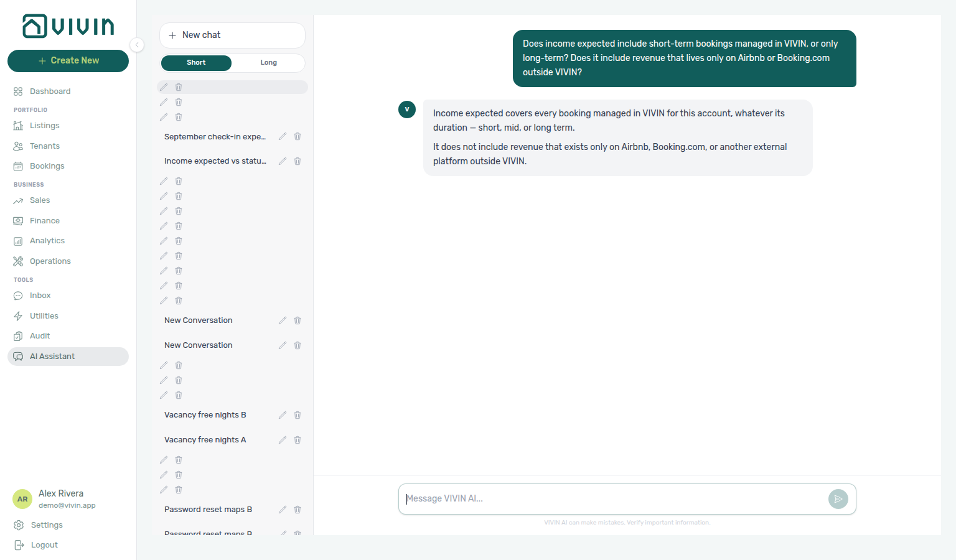Screen dimensions: 956x560
Task: Open the Vacancy free nights B chat
Action: pyautogui.click(x=205, y=415)
